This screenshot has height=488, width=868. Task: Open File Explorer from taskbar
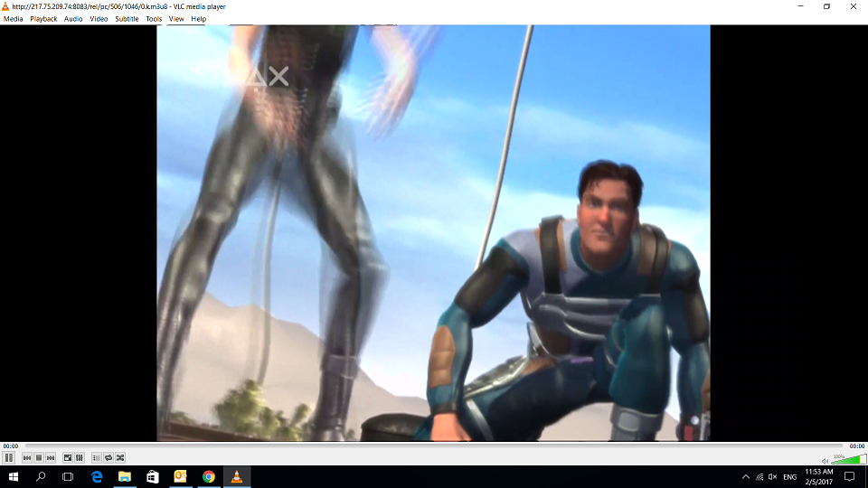125,476
